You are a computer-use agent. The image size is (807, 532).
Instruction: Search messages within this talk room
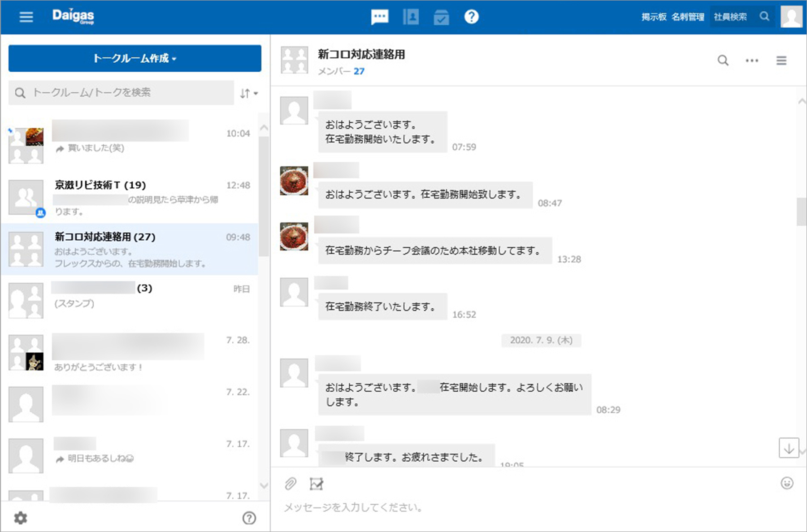[723, 61]
